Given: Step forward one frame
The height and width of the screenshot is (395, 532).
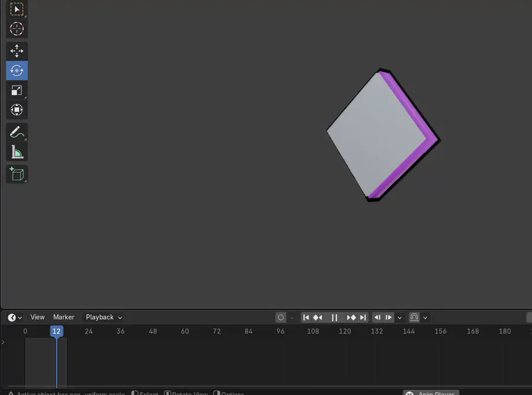Looking at the screenshot, I should [x=388, y=318].
